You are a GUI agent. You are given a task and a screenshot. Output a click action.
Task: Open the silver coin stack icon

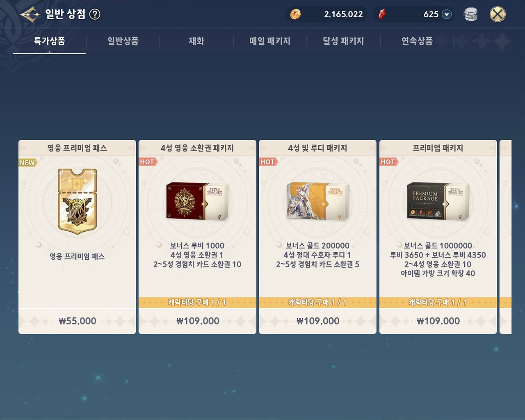coord(470,14)
